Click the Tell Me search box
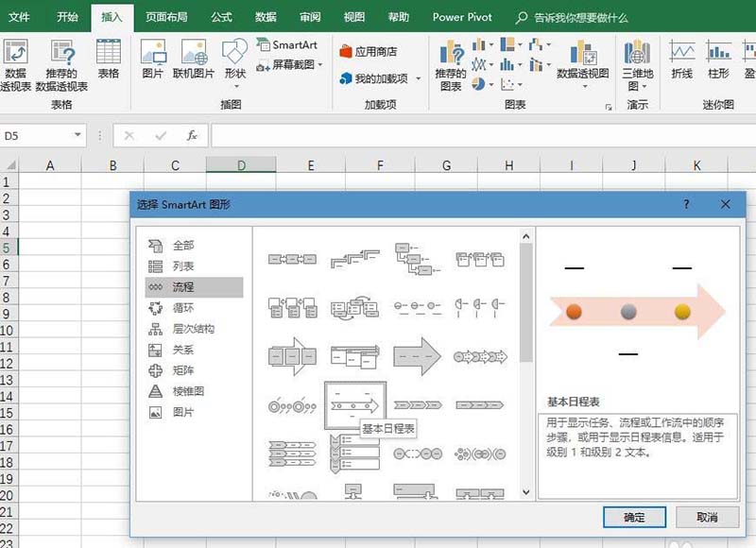Viewport: 756px width, 548px height. point(573,18)
